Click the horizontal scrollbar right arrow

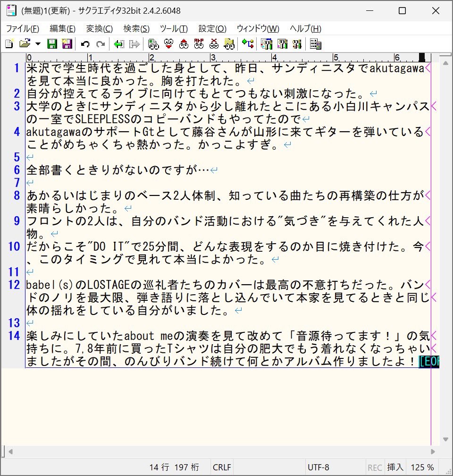433,452
